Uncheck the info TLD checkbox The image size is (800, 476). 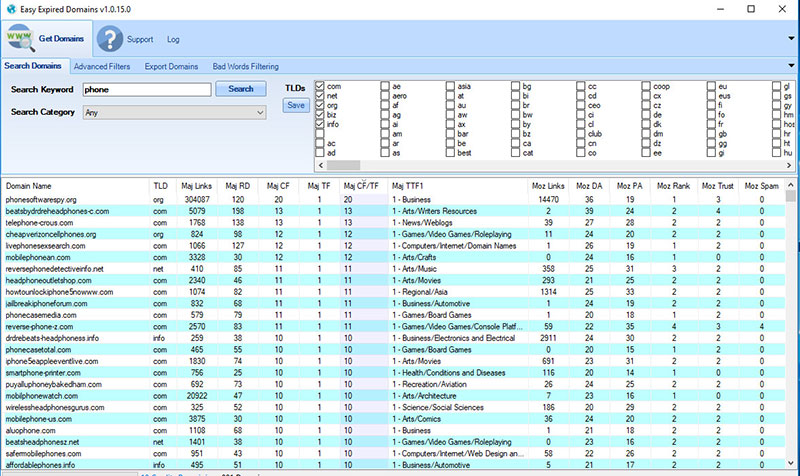pyautogui.click(x=320, y=124)
